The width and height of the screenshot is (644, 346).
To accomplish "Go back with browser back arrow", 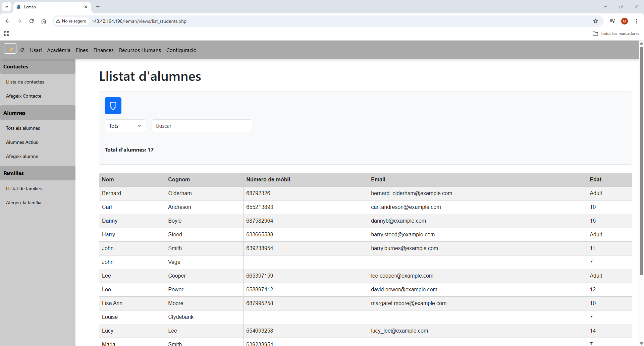I will [7, 21].
